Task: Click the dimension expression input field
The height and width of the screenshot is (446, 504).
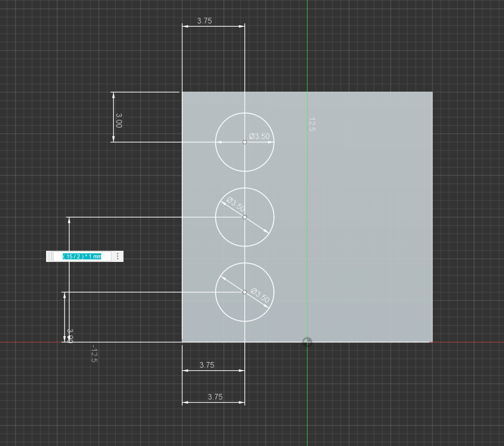Action: coord(82,256)
